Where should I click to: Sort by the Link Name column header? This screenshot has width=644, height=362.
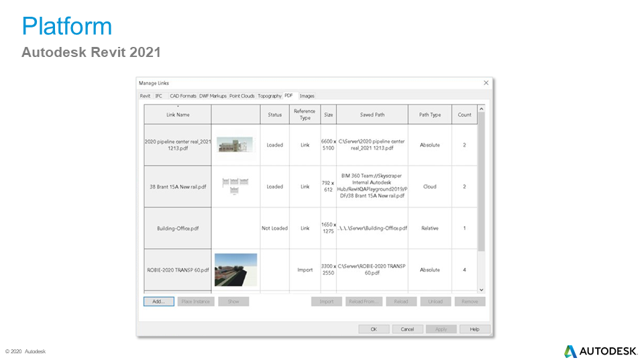(178, 115)
